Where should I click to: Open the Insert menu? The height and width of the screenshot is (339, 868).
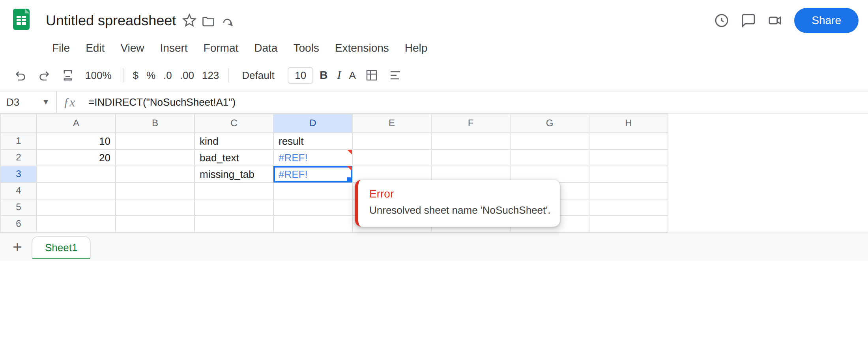(x=174, y=48)
